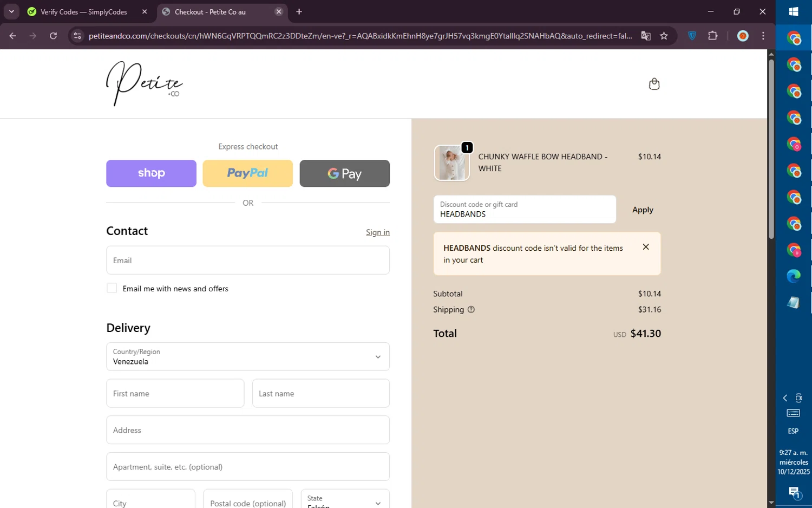Open site information icon in address bar
Image resolution: width=812 pixels, height=508 pixels.
coord(77,36)
